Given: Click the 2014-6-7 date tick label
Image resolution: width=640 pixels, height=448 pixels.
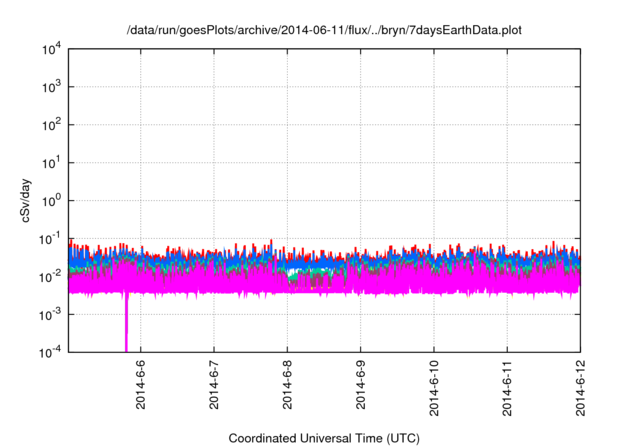Looking at the screenshot, I should tap(214, 384).
